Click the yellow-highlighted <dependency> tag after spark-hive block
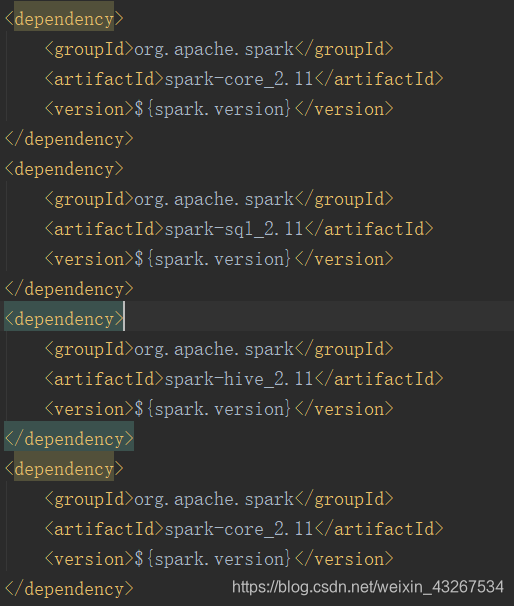The height and width of the screenshot is (606, 514). coord(64,469)
